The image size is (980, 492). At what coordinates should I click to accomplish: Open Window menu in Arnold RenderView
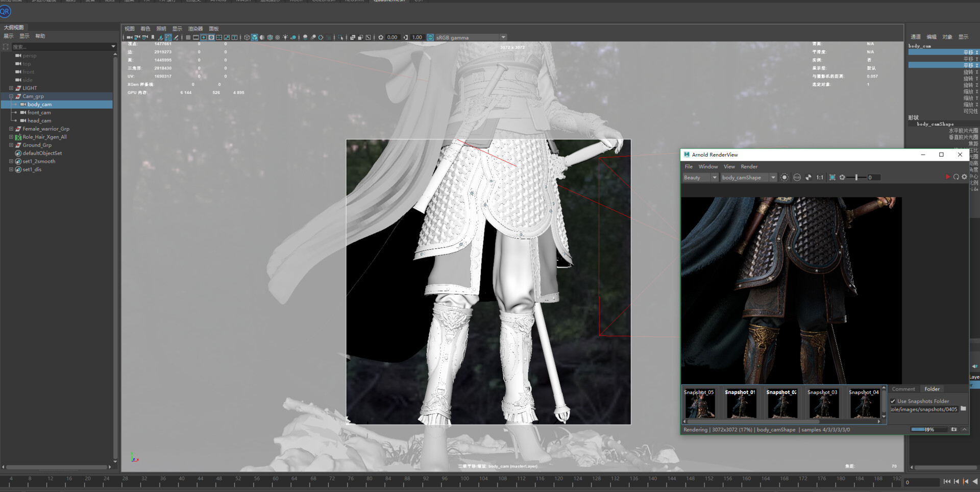(x=708, y=166)
